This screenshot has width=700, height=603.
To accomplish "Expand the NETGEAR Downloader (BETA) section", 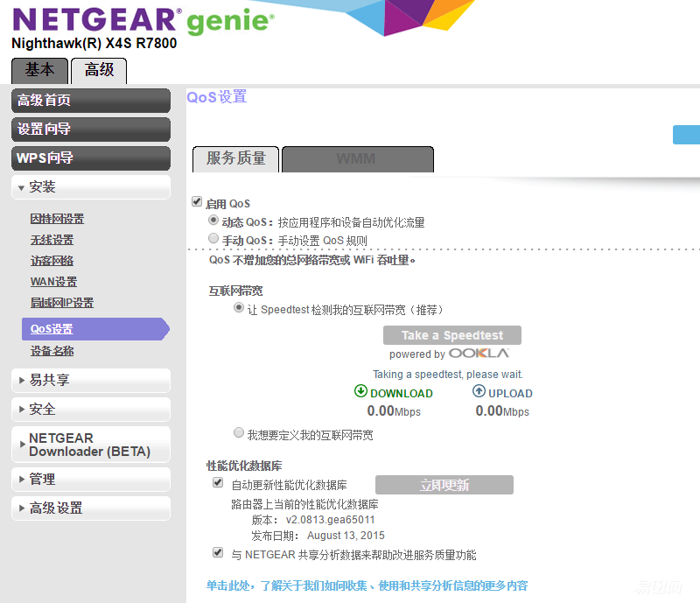I will (91, 445).
